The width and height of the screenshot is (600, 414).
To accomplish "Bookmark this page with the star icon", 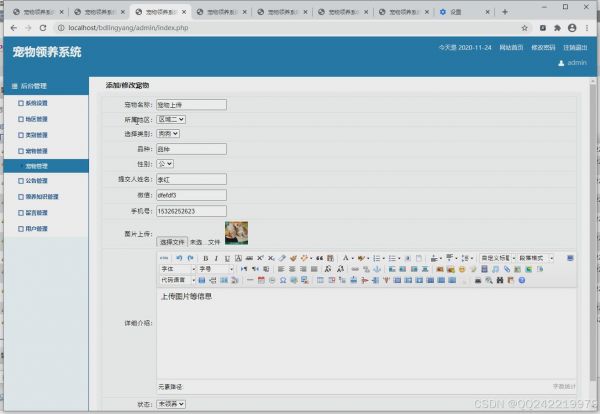I will [x=525, y=28].
